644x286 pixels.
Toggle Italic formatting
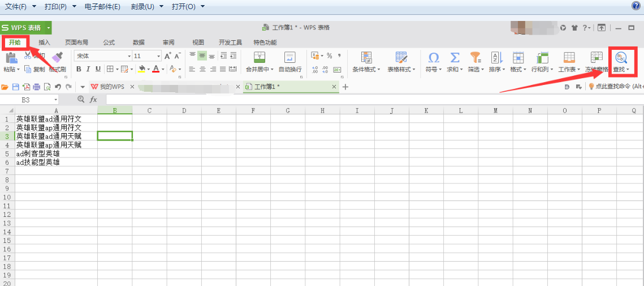[88, 69]
